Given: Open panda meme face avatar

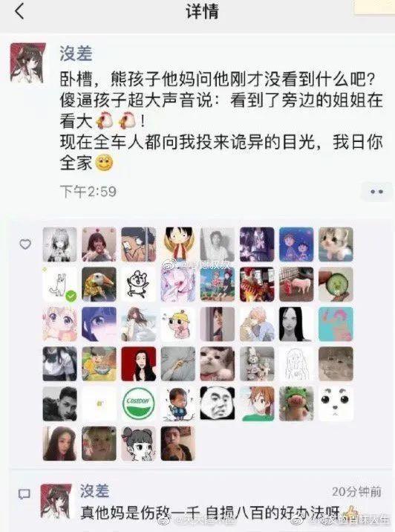Looking at the screenshot, I should click(218, 403).
